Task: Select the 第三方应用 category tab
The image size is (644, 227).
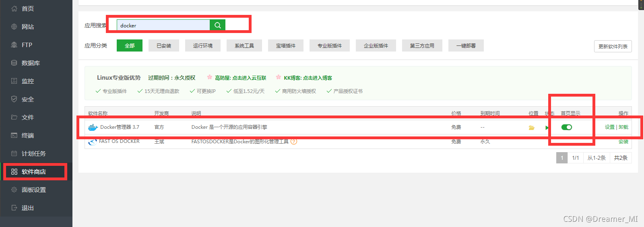Action: click(x=422, y=45)
